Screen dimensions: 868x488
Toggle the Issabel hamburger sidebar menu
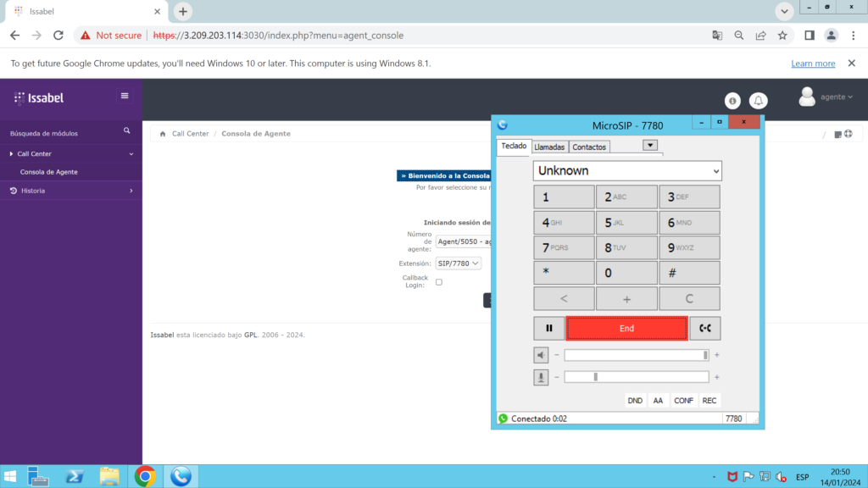coord(125,96)
